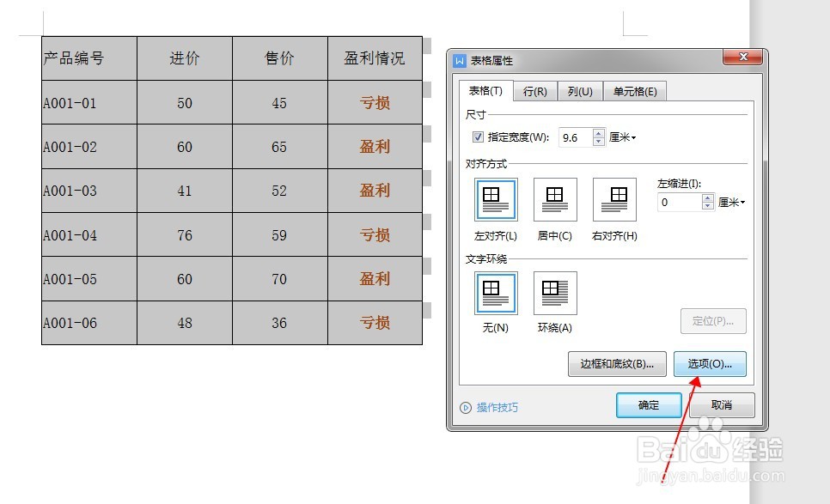Image resolution: width=830 pixels, height=504 pixels.
Task: Toggle 指定宽度(W) checkbox
Action: (478, 137)
